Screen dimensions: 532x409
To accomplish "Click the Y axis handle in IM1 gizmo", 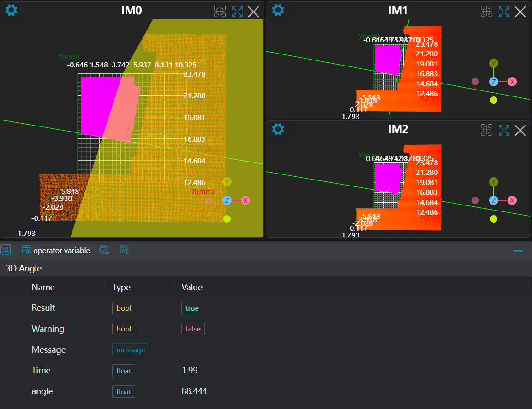I will (x=494, y=63).
